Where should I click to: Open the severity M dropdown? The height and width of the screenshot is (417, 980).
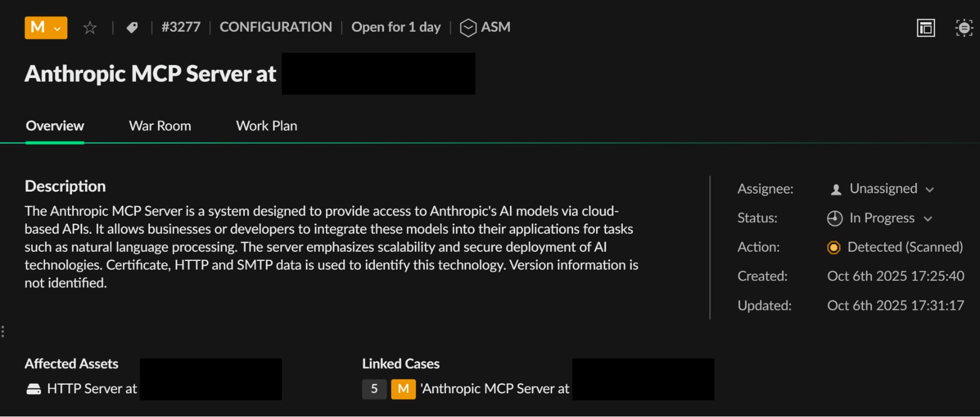click(46, 27)
